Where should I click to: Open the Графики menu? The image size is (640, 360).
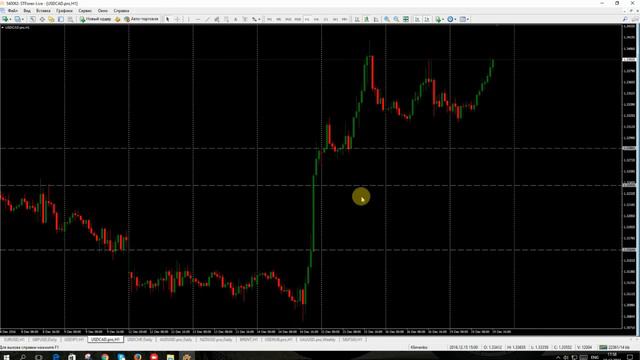coord(64,11)
